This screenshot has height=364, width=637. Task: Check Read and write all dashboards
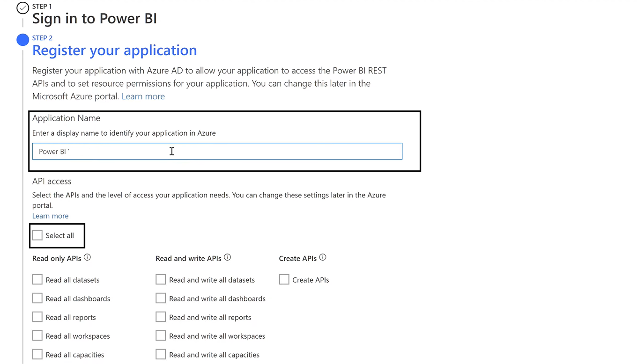coord(161,298)
